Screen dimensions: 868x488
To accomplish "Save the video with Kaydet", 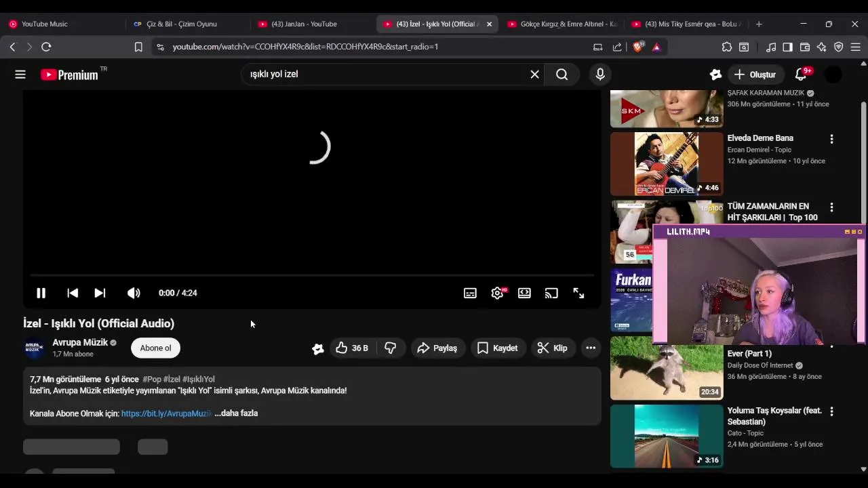I will click(x=498, y=348).
